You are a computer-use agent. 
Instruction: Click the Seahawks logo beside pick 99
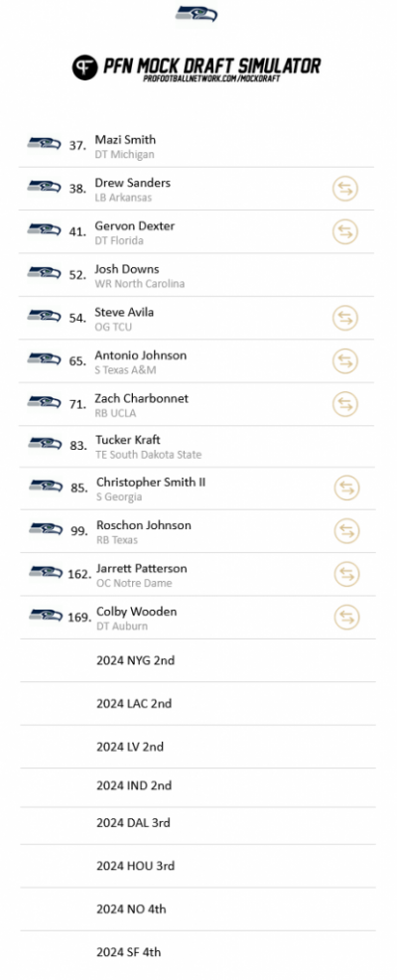pos(46,529)
